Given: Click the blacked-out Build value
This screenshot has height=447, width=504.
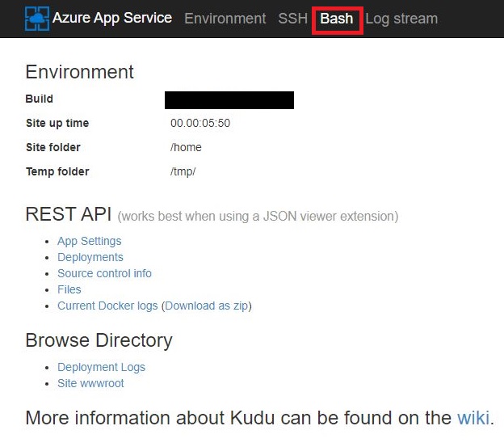Looking at the screenshot, I should [229, 99].
